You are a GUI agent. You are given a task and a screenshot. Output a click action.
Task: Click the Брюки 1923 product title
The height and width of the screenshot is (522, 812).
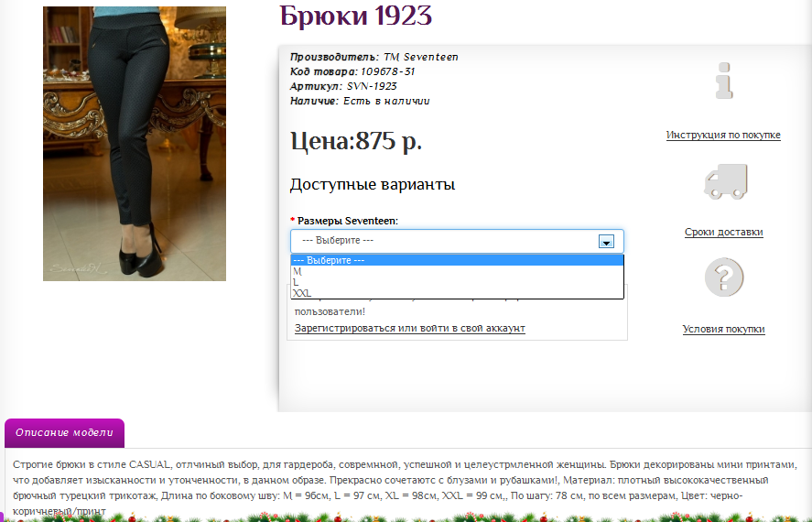(355, 16)
